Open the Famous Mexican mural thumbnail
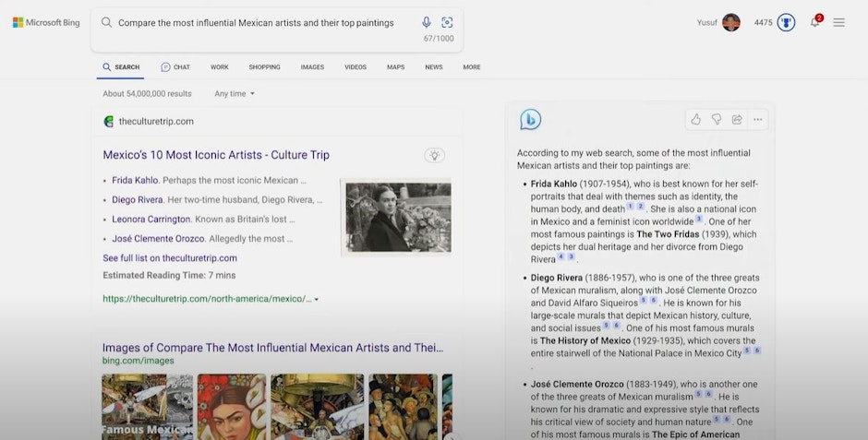This screenshot has height=440, width=868. 148,407
